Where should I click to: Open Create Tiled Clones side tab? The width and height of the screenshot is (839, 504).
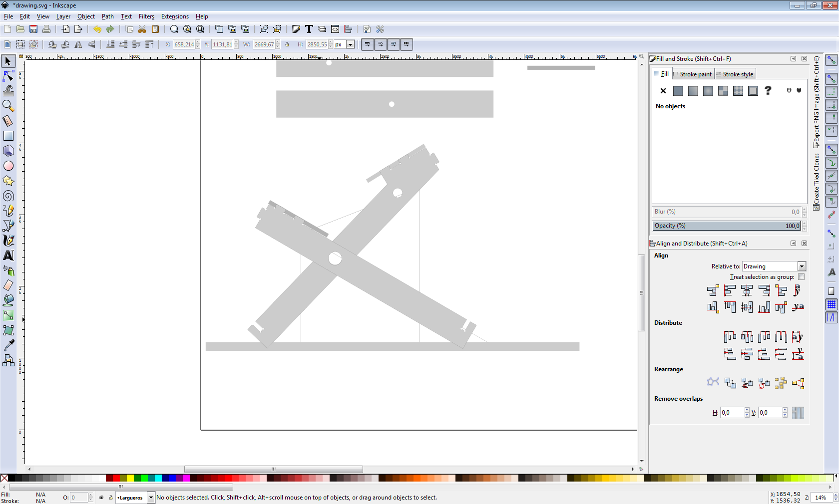pyautogui.click(x=817, y=182)
